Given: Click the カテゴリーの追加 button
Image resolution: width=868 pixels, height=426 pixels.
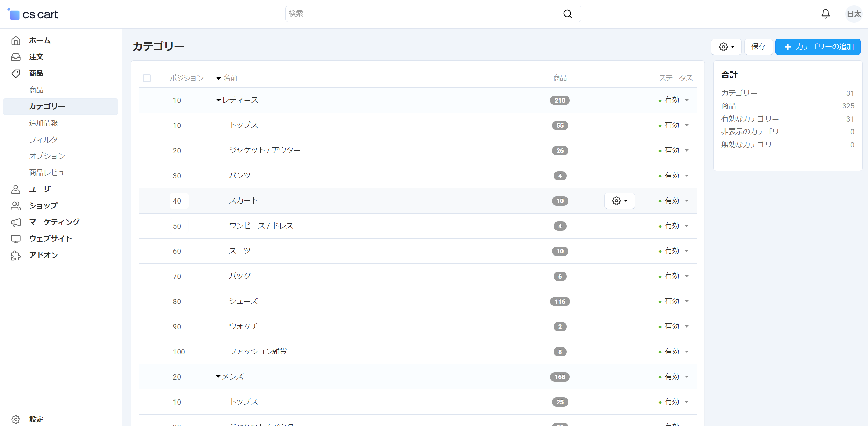Looking at the screenshot, I should (818, 46).
